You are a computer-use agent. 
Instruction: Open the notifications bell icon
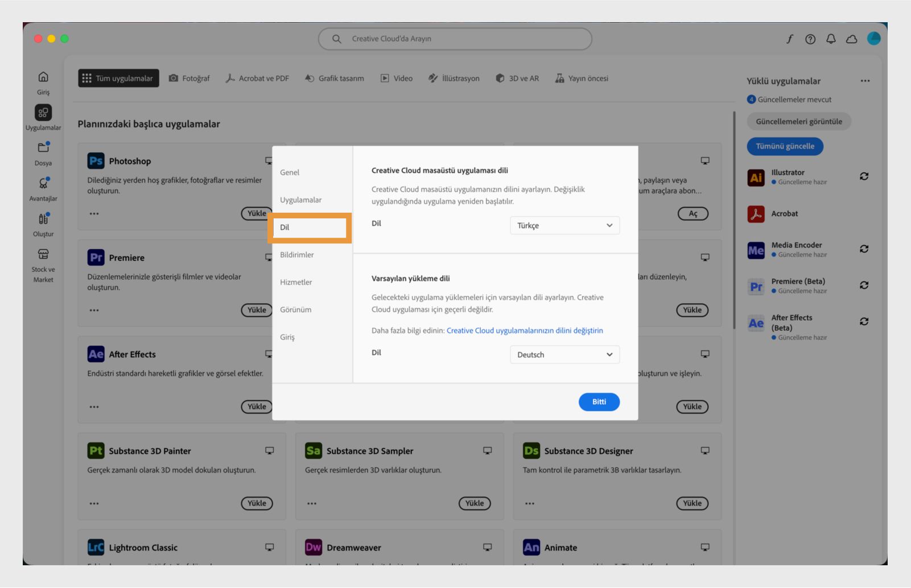coord(831,39)
